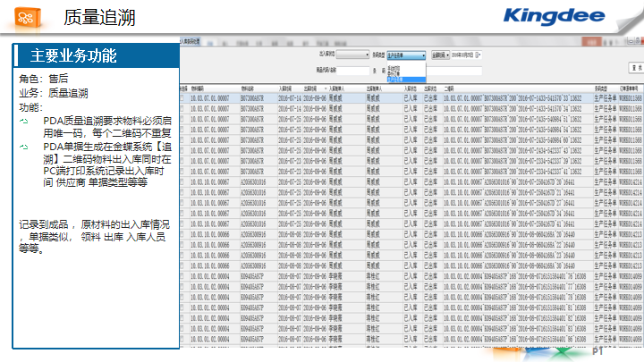Click the orange app icon beside 质量追溯 title
This screenshot has width=644, height=362.
[28, 18]
